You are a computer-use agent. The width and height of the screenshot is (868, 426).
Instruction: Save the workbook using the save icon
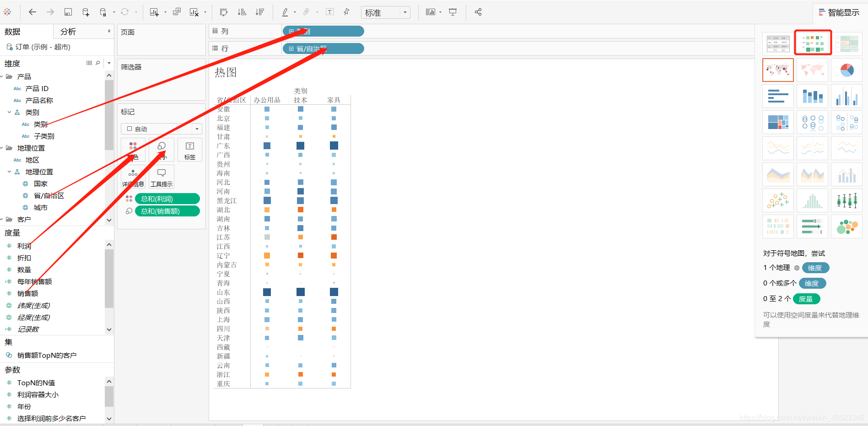pos(68,12)
